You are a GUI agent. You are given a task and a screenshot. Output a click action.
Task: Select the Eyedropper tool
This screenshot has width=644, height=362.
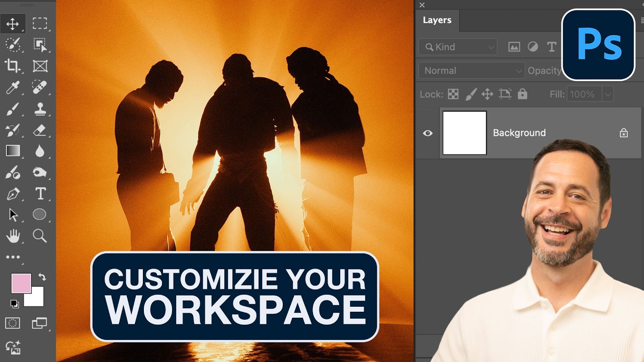click(x=13, y=87)
